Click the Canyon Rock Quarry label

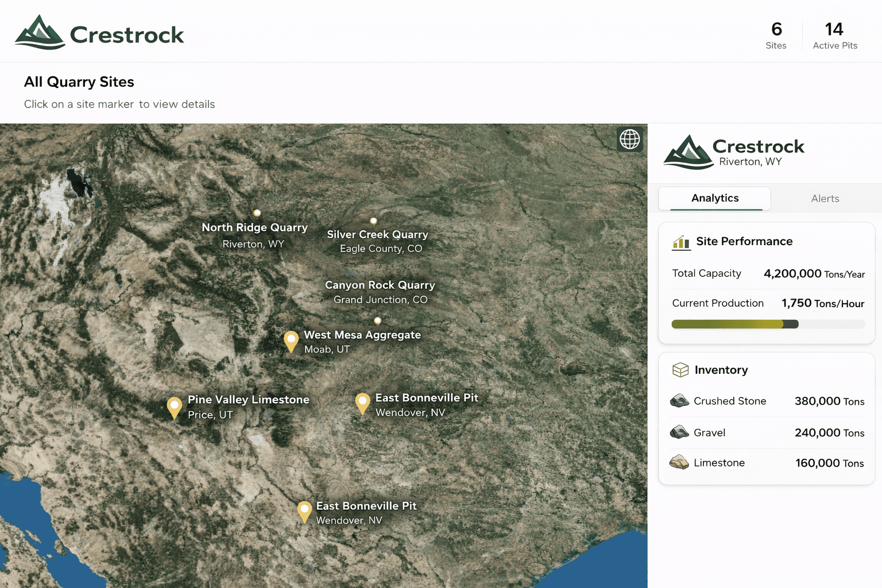(380, 285)
